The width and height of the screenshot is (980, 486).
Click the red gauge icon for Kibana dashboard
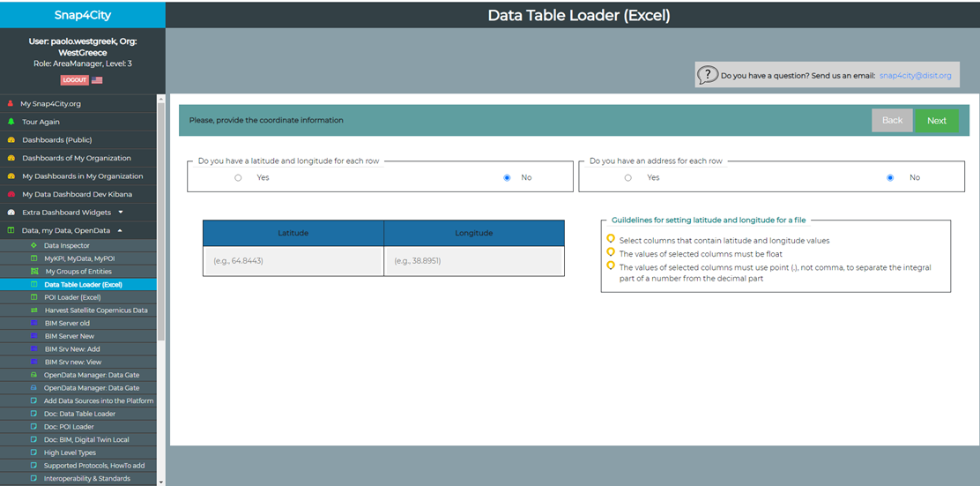coord(11,194)
